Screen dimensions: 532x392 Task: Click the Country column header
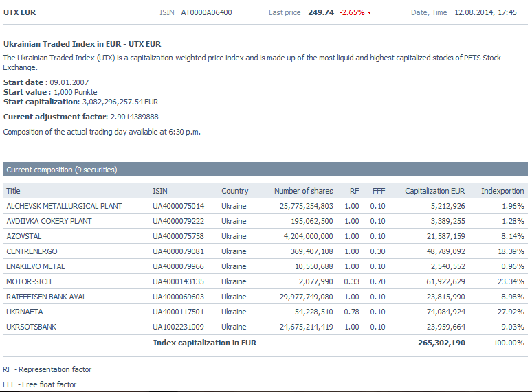(235, 191)
